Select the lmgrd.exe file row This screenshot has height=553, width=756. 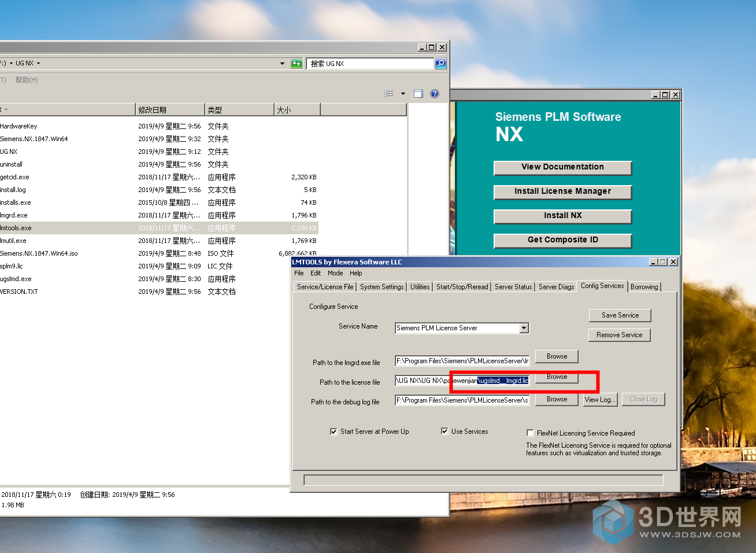pyautogui.click(x=159, y=215)
